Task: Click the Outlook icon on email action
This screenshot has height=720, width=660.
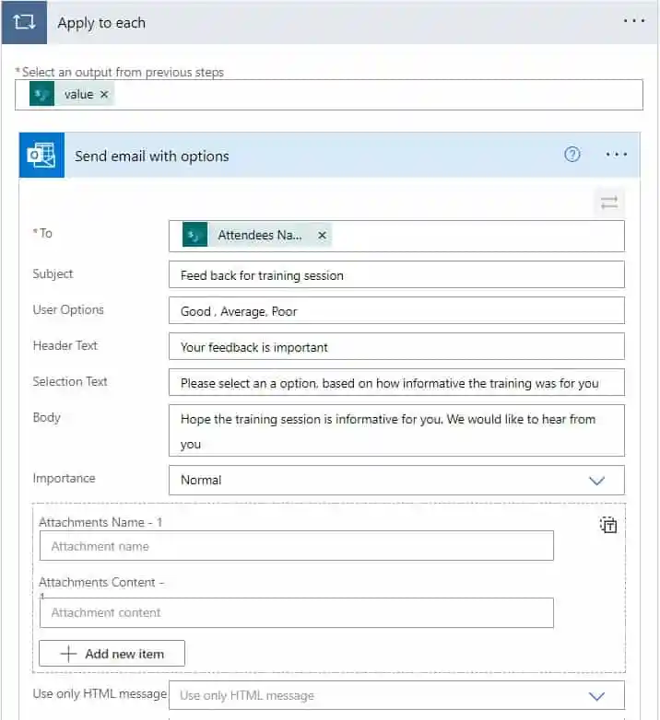Action: click(x=42, y=155)
